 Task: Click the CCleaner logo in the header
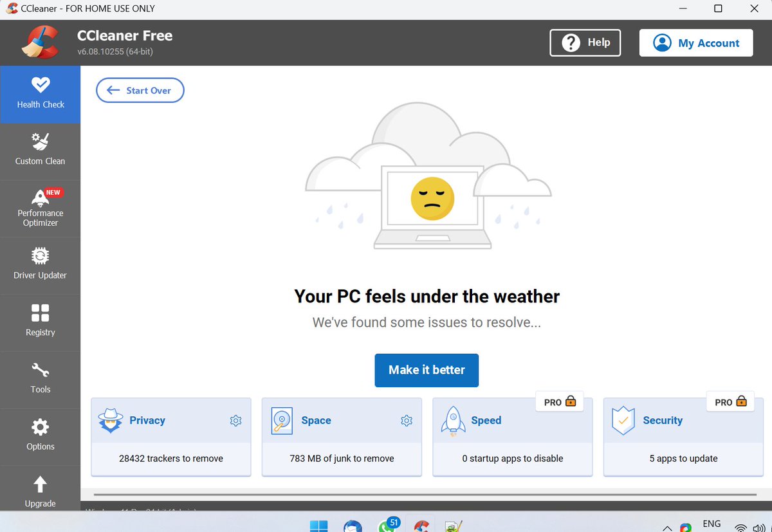click(40, 42)
